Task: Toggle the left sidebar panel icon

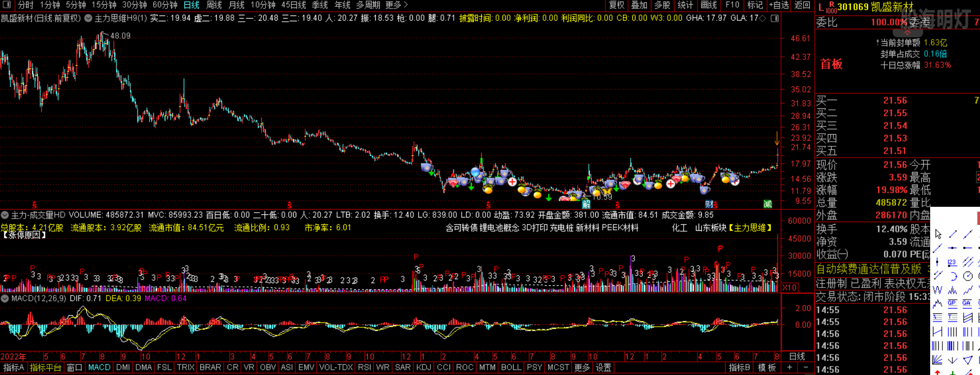Action: tap(7, 5)
